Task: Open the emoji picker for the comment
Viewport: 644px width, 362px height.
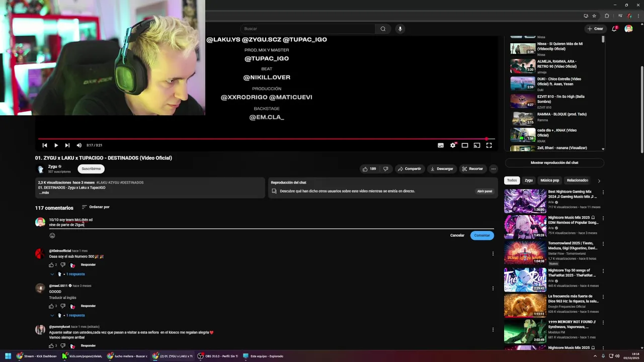Action: pos(52,235)
